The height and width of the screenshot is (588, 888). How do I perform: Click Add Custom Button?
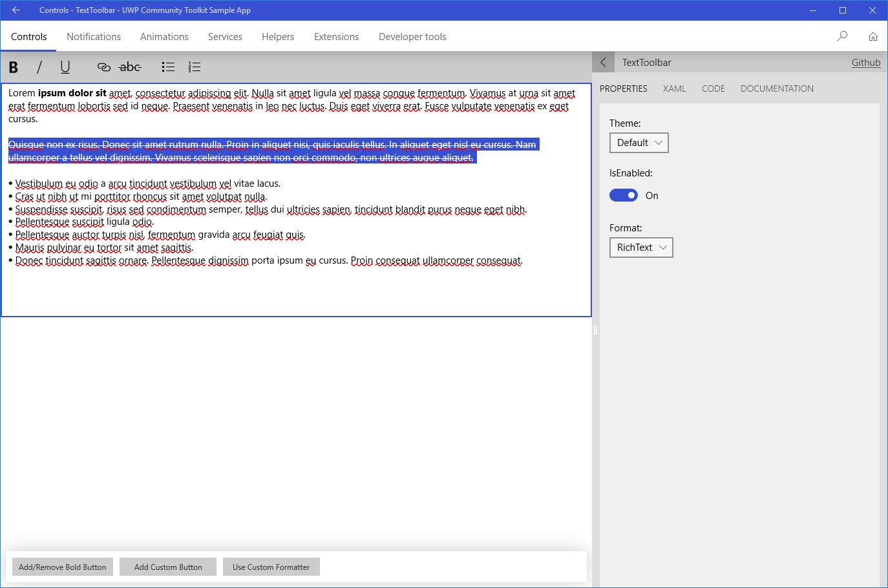click(168, 567)
